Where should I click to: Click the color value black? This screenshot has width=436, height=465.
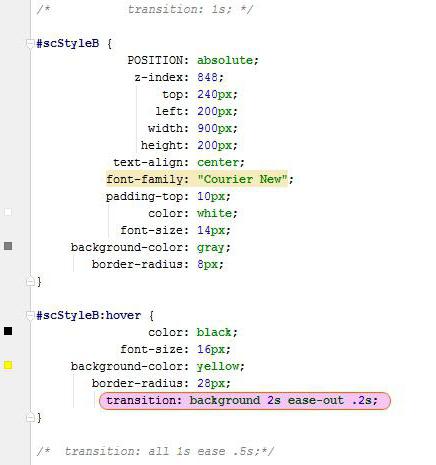(x=214, y=333)
